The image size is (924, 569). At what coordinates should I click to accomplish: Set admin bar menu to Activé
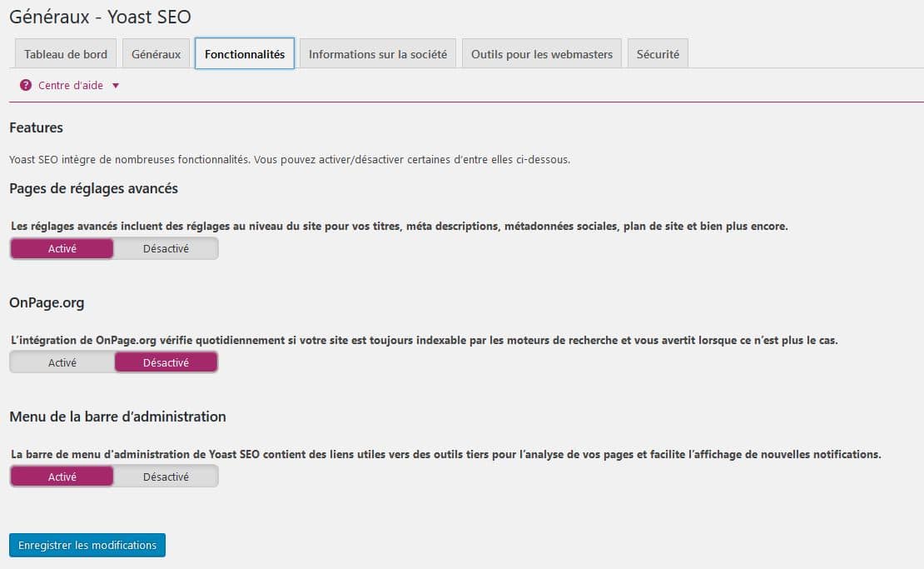point(62,477)
